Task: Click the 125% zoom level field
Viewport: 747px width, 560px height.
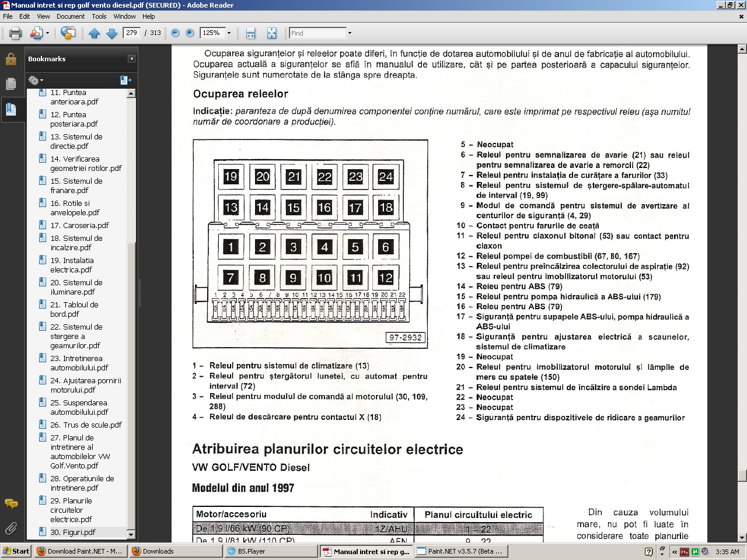Action: [x=212, y=33]
